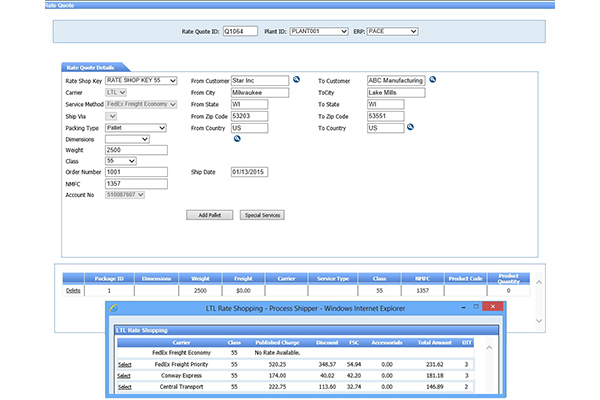600x400 pixels.
Task: Expand the Account No dropdown
Action: (125, 195)
